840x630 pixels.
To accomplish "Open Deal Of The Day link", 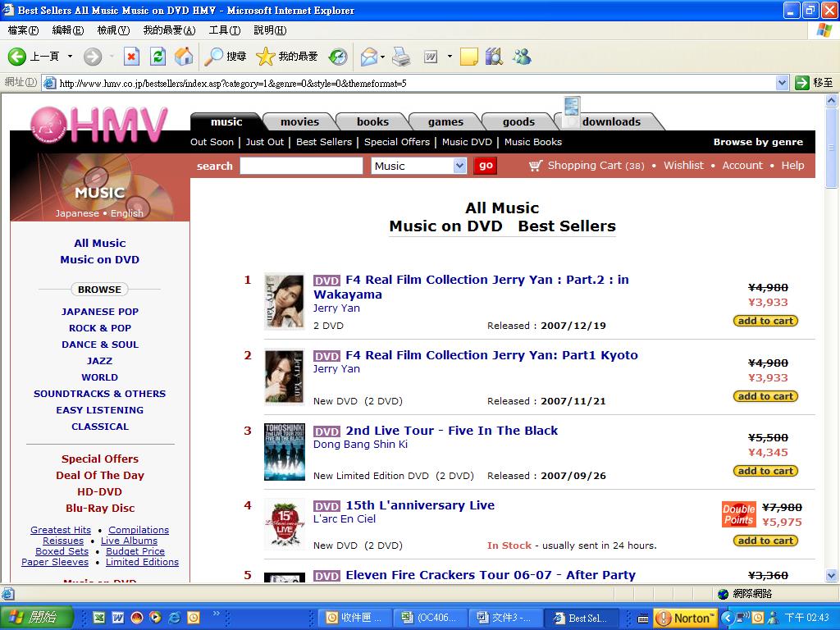I will tap(99, 475).
